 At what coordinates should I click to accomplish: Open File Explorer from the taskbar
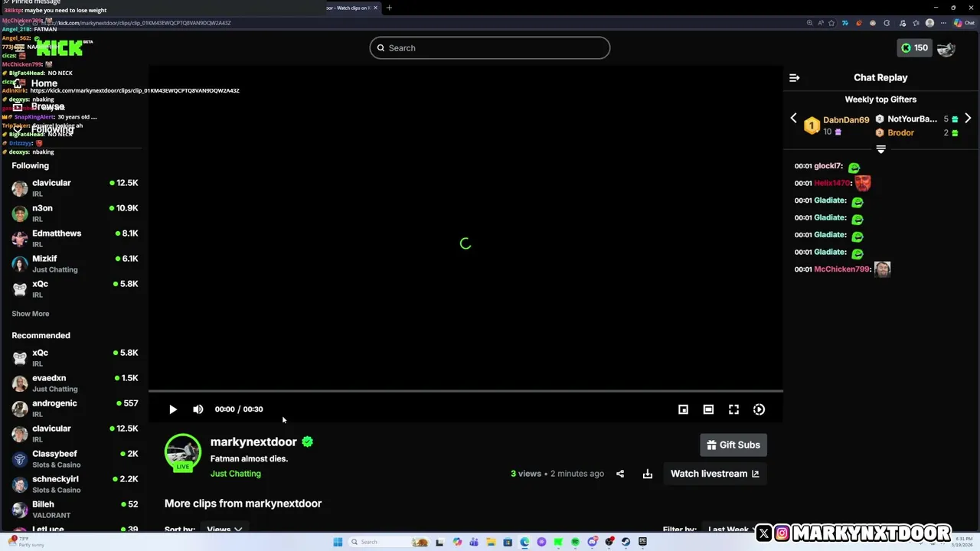492,542
